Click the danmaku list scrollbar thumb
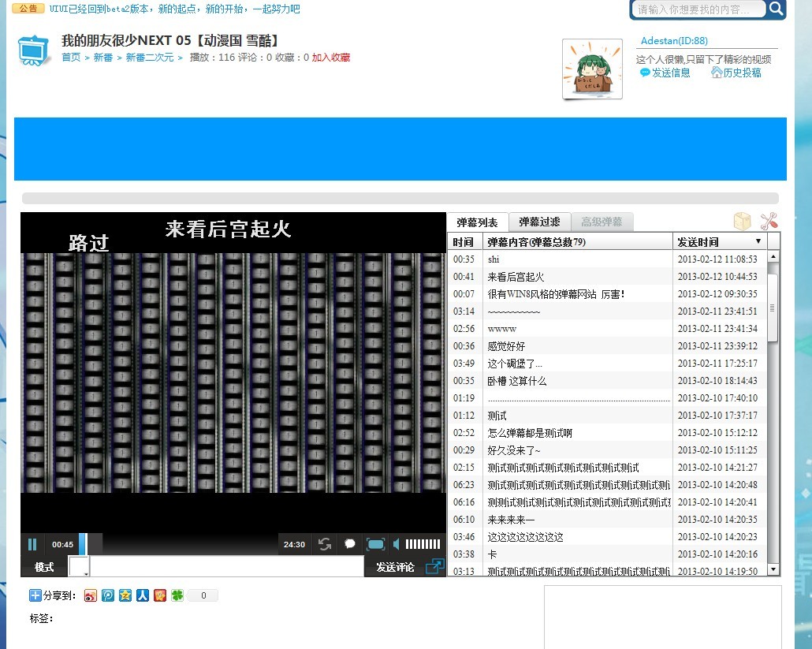 772,308
